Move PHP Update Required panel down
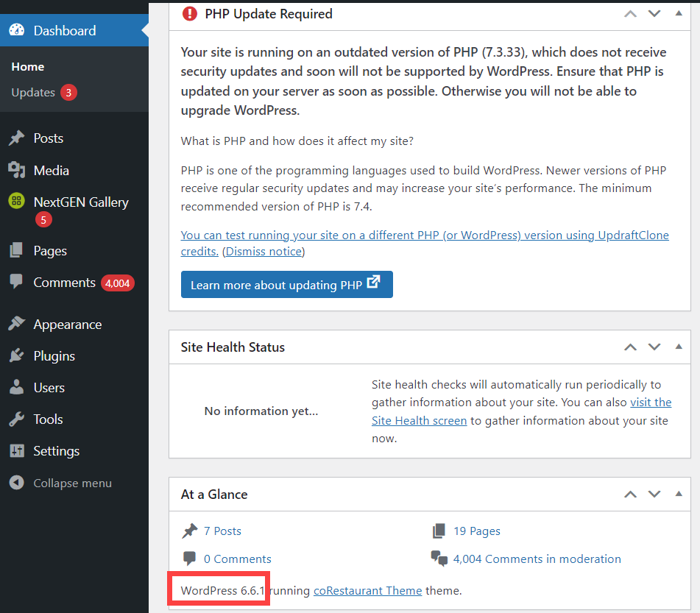Viewport: 700px width, 613px height. tap(654, 14)
